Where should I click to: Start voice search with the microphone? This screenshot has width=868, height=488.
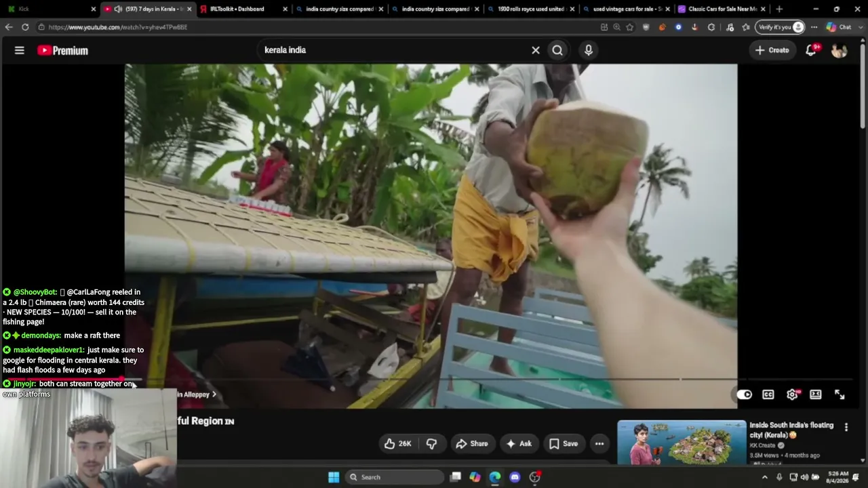click(589, 50)
